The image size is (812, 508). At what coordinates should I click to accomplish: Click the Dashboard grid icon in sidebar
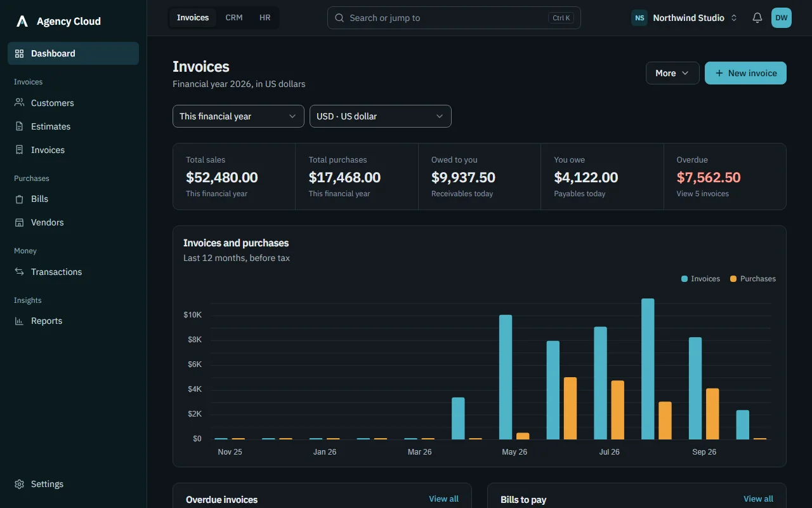tap(19, 53)
